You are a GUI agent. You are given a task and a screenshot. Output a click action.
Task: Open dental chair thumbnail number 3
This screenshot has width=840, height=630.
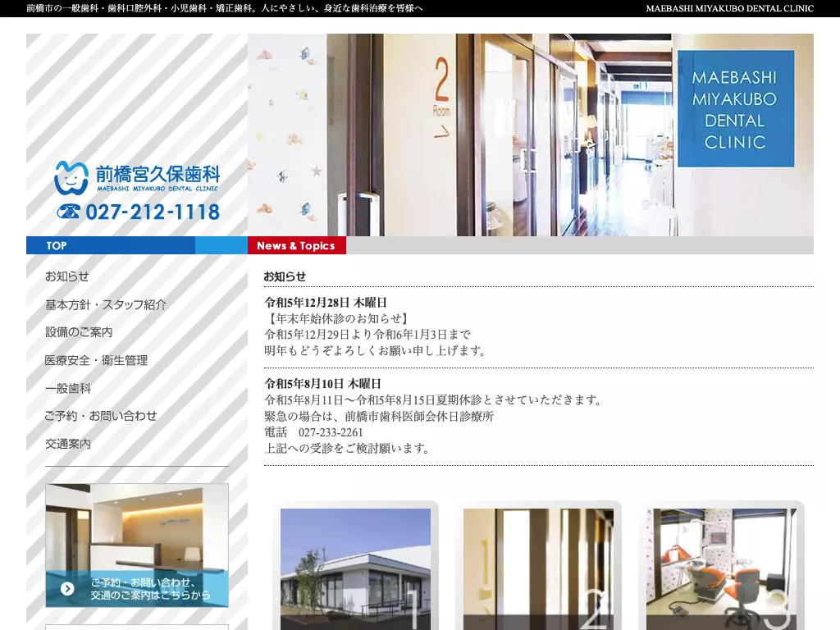pyautogui.click(x=721, y=569)
